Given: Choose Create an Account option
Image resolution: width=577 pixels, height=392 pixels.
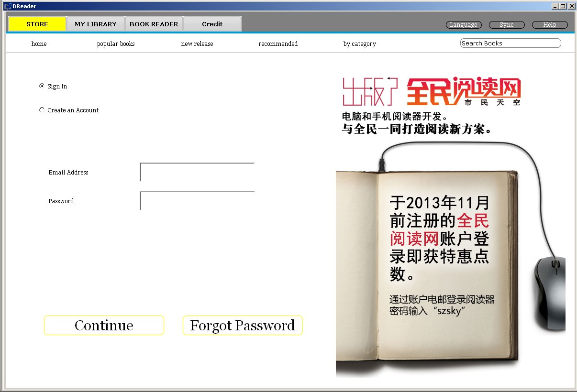Looking at the screenshot, I should pos(42,110).
